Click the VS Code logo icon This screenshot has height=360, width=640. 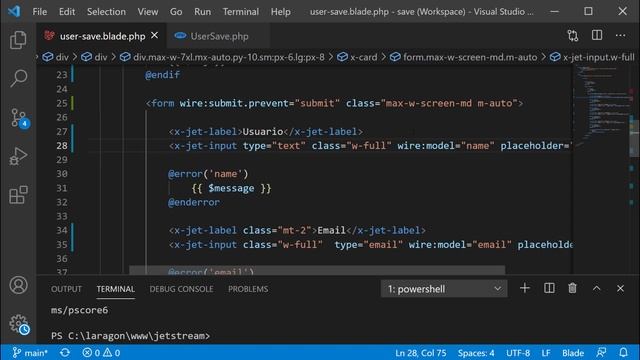click(14, 11)
